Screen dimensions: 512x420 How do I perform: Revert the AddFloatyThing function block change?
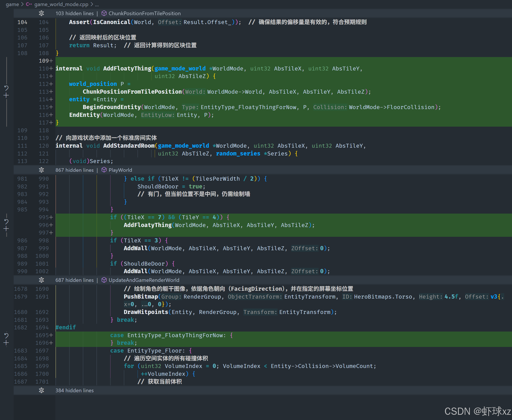coord(6,88)
